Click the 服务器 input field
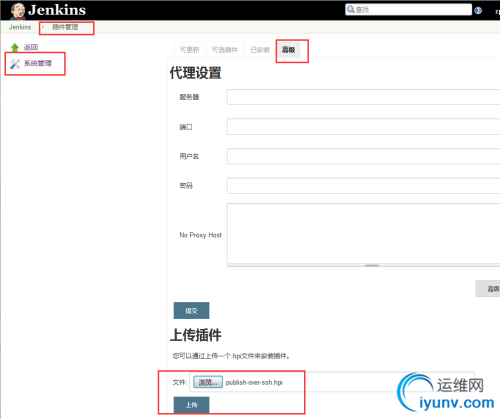This screenshot has width=500, height=419. click(x=363, y=97)
